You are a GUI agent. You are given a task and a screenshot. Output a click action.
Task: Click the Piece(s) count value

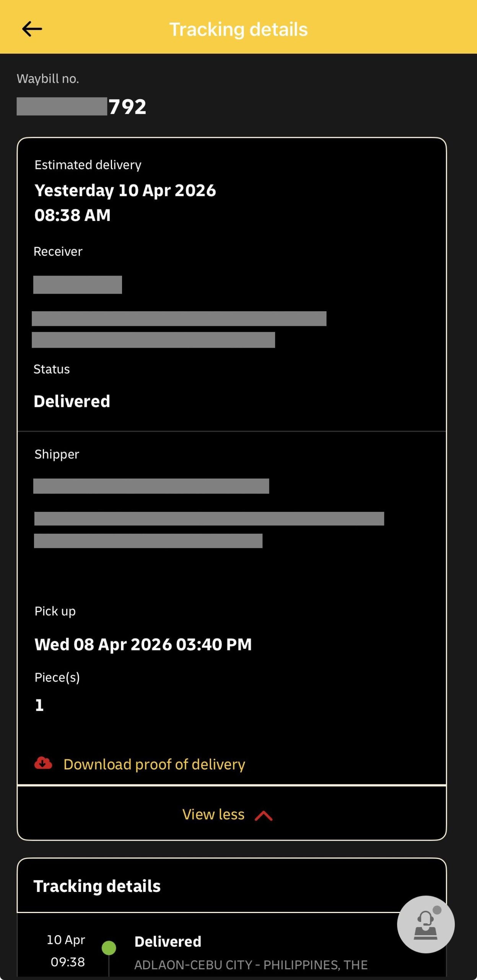point(39,705)
